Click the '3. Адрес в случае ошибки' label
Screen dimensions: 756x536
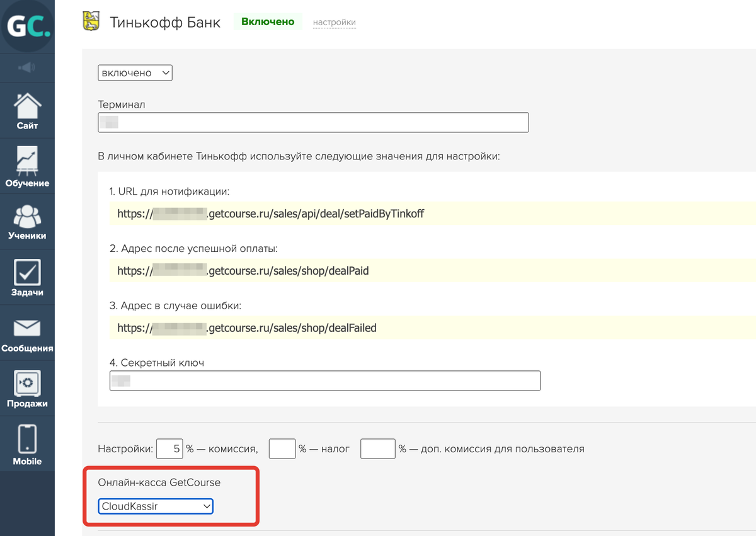[x=175, y=305]
